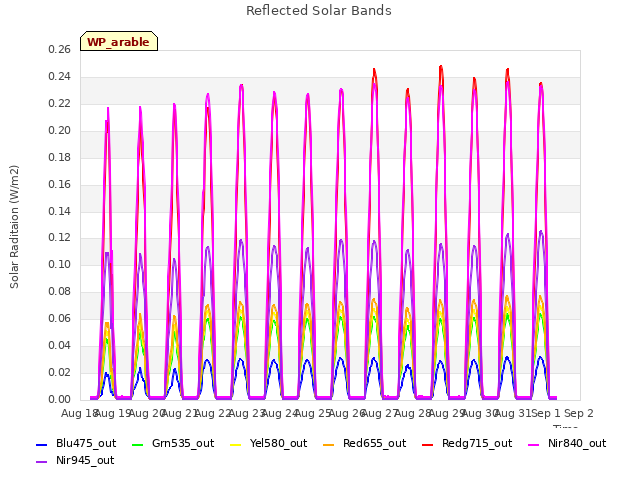
Task: Click the red Redg715_out legend swatch
Action: pos(428,444)
